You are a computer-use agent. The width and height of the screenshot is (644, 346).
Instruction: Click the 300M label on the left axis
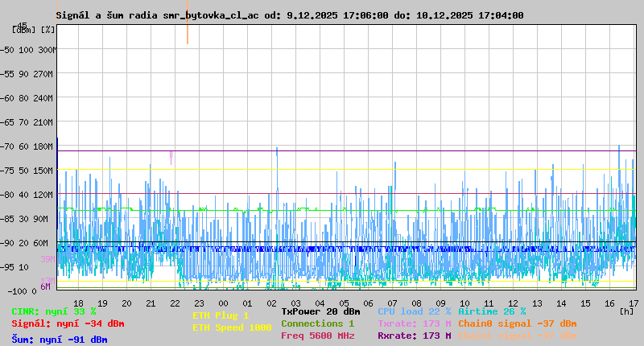(47, 50)
